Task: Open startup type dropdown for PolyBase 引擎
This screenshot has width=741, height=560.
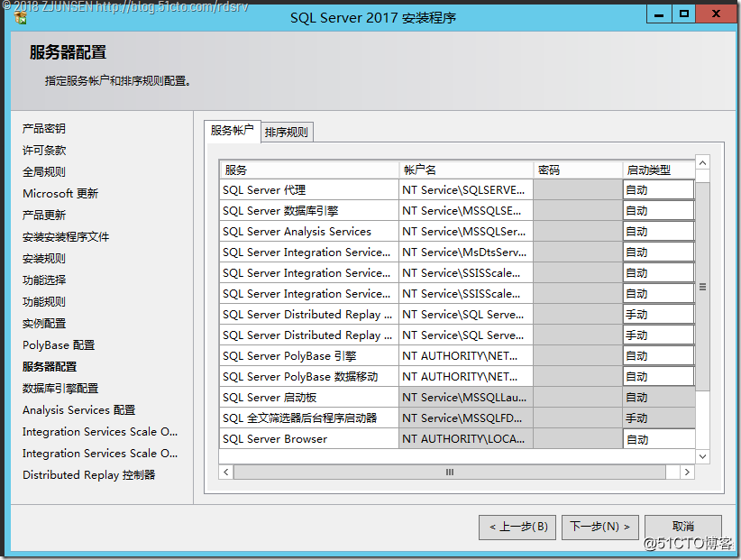Action: pyautogui.click(x=659, y=356)
